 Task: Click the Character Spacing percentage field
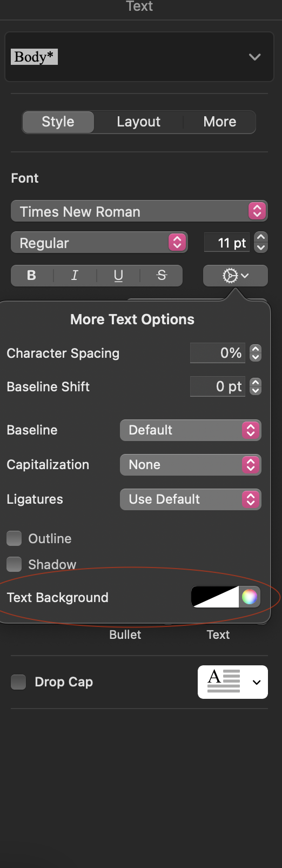click(x=218, y=353)
